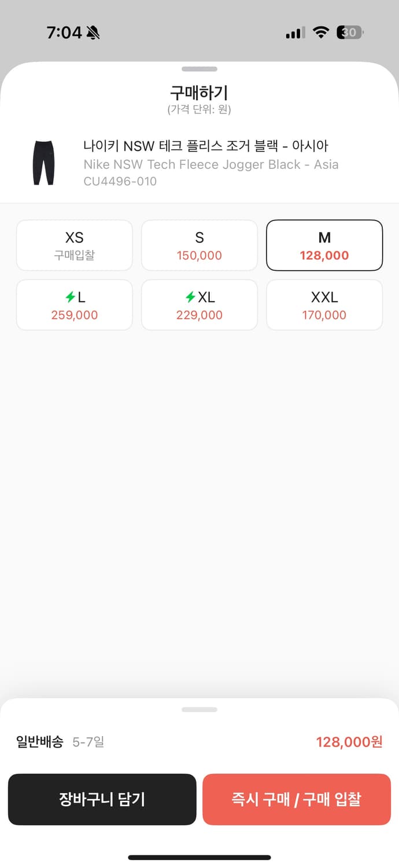Choose size XXL priced 170,000
This screenshot has height=868, width=399.
324,305
